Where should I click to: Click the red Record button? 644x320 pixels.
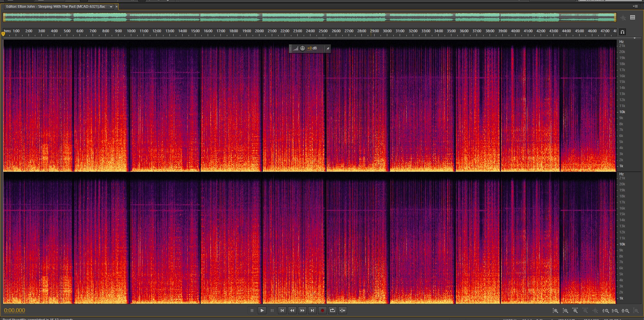[x=322, y=311]
